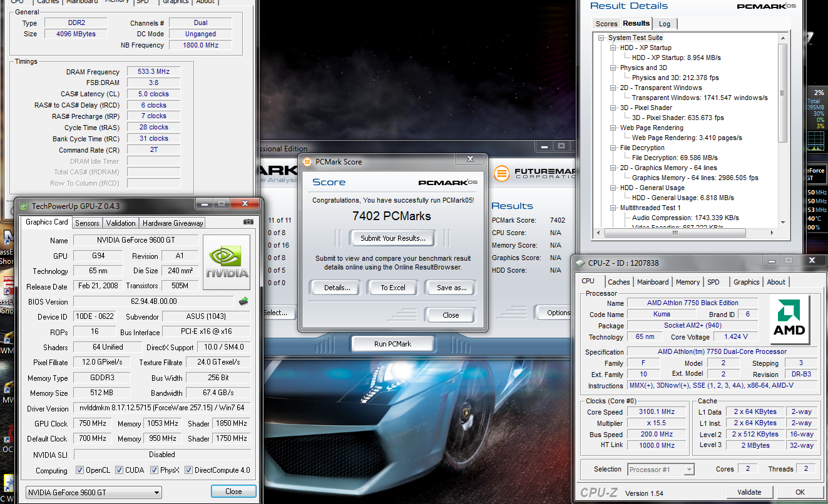Open the Caches tab in lower CPU-Z window
The width and height of the screenshot is (828, 504).
coord(619,282)
